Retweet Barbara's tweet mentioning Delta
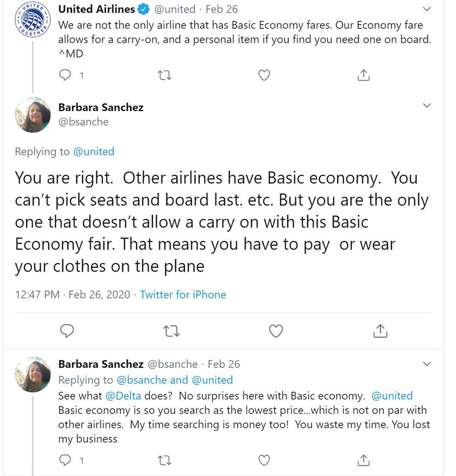 click(x=165, y=461)
